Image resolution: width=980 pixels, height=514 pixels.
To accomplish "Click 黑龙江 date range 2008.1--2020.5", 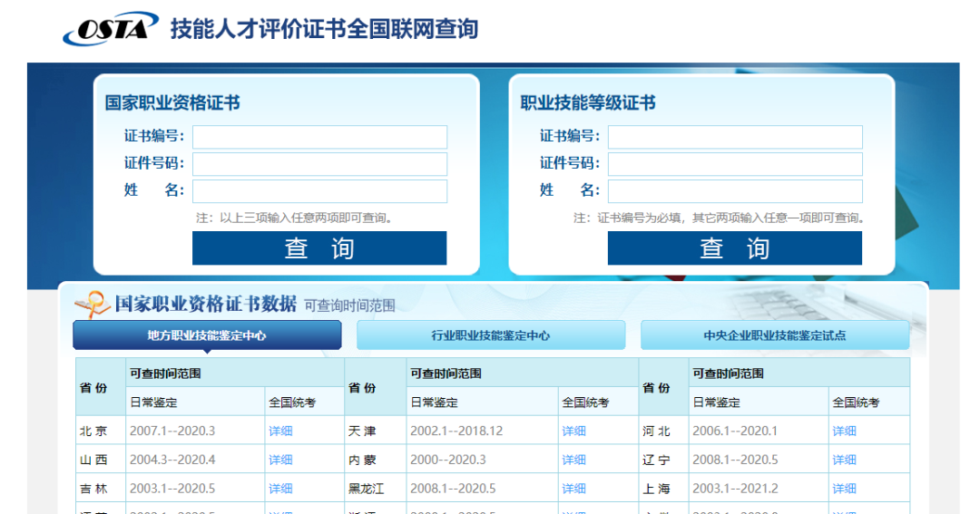I will pos(453,489).
